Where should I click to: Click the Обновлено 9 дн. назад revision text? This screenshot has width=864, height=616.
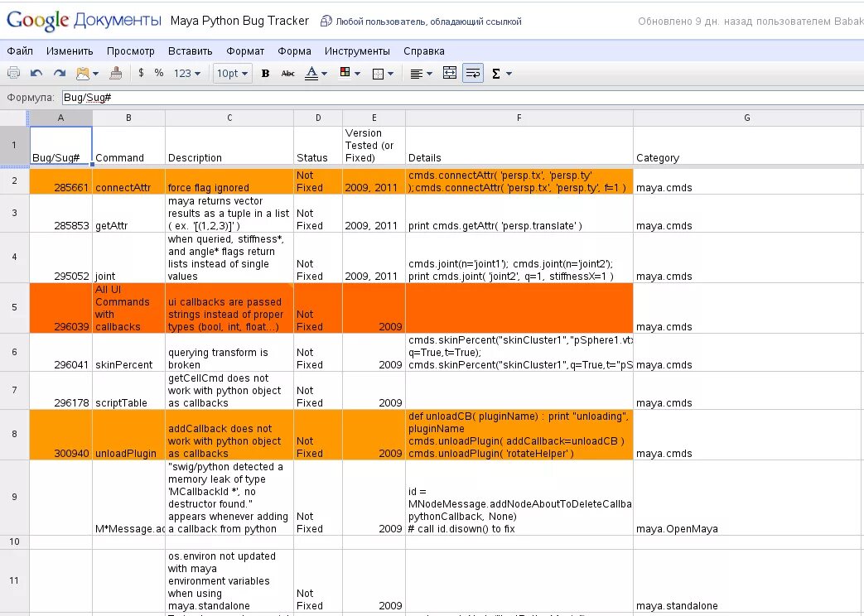point(751,22)
